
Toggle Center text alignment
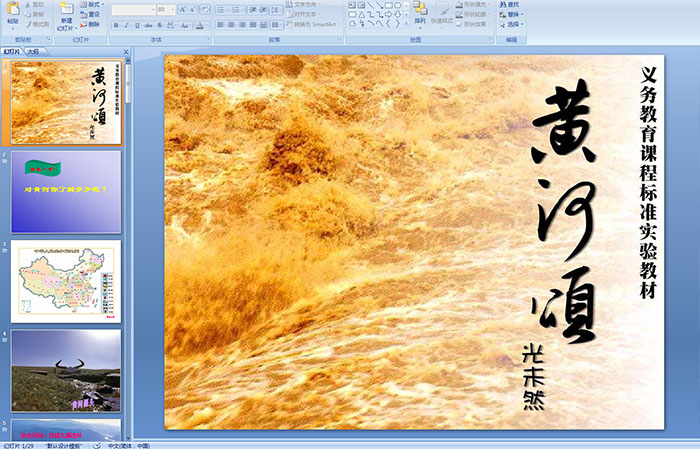pyautogui.click(x=231, y=25)
